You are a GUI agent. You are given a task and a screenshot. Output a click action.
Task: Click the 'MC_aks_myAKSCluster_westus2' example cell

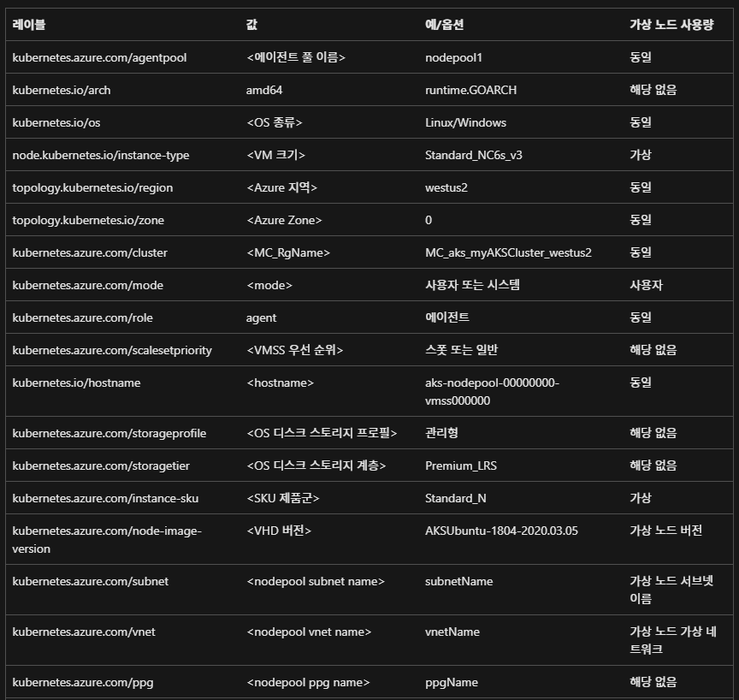coord(508,252)
